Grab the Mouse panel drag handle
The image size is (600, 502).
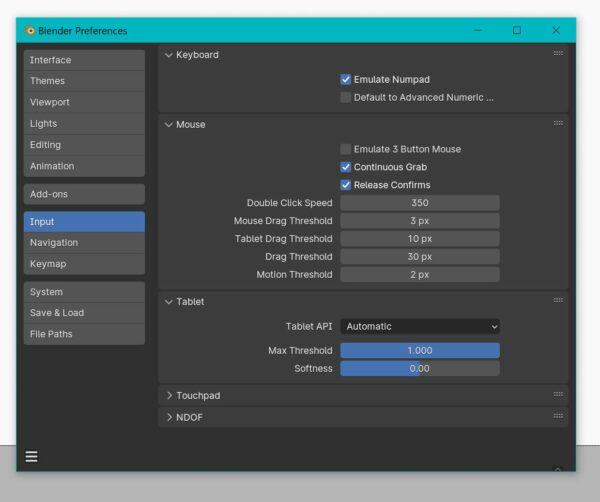(x=558, y=123)
